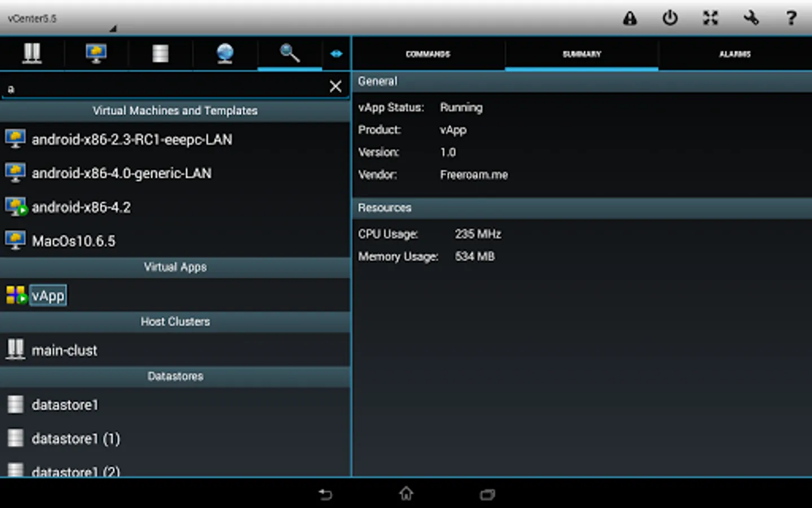Click the android-x86-2.3-RC1-eeepc-LAN VM icon
This screenshot has height=508, width=812.
coord(15,138)
